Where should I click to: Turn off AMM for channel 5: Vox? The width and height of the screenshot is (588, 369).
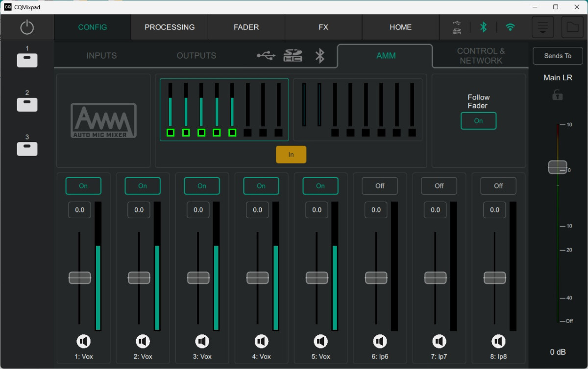pos(320,186)
